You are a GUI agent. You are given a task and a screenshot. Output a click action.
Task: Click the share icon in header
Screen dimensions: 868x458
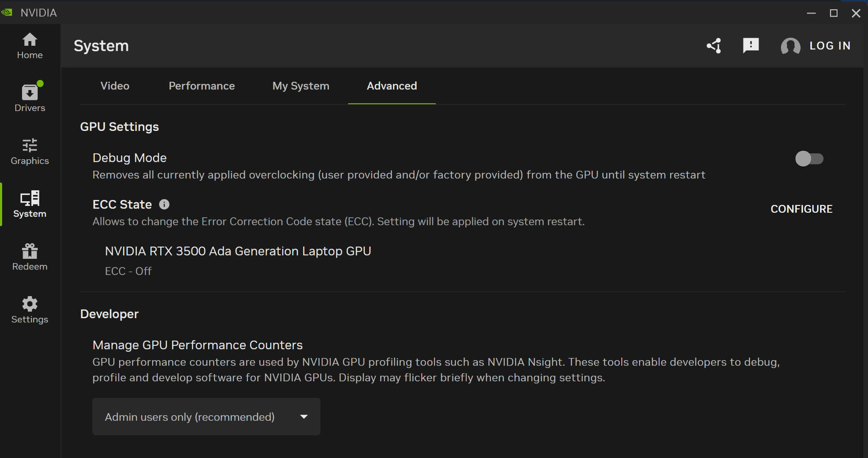(714, 46)
